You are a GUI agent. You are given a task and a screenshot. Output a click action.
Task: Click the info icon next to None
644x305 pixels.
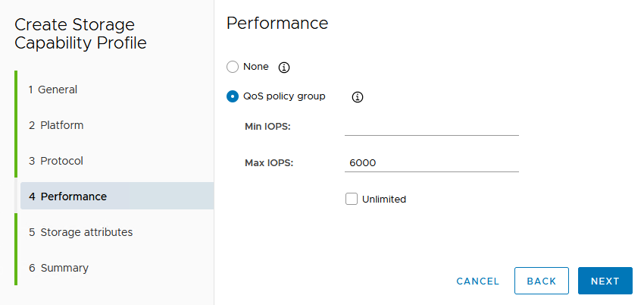(x=284, y=68)
